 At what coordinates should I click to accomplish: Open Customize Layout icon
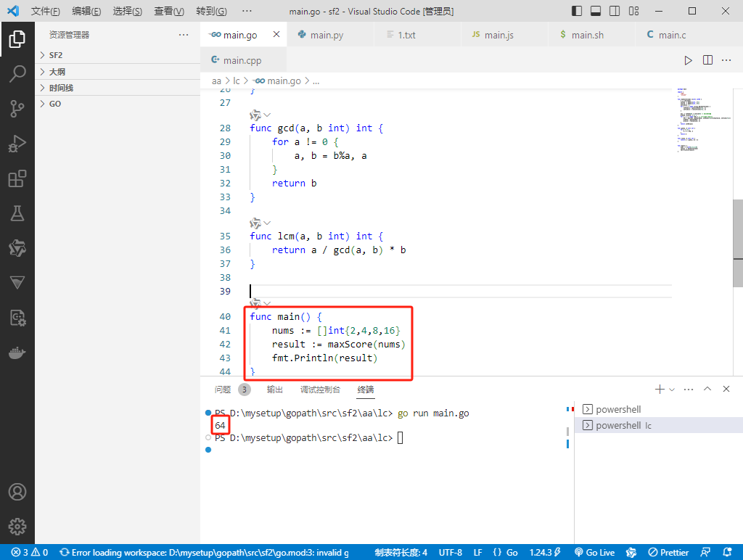tap(633, 11)
